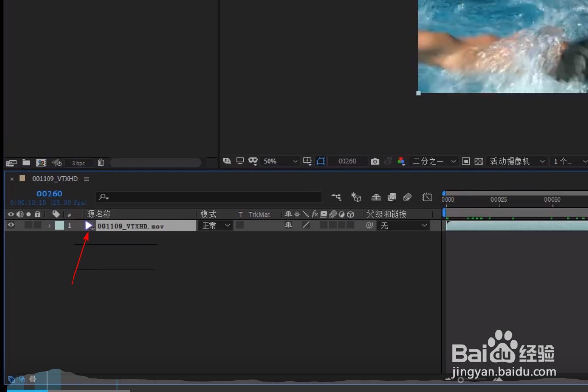Image resolution: width=588 pixels, height=392 pixels.
Task: Open grid and guide options icon
Action: 307,161
